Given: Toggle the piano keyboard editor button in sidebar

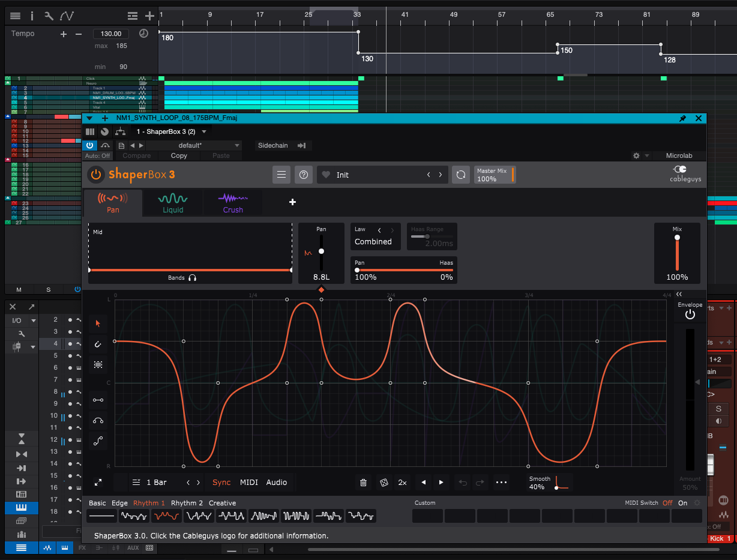Looking at the screenshot, I should point(22,507).
